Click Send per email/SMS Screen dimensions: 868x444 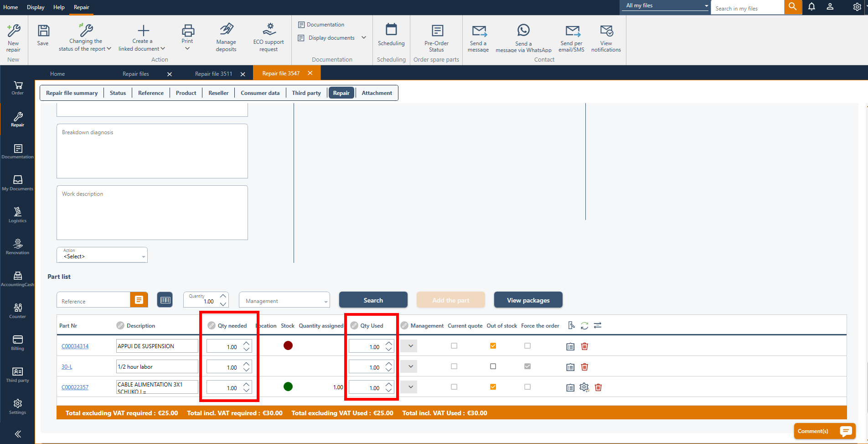point(572,38)
